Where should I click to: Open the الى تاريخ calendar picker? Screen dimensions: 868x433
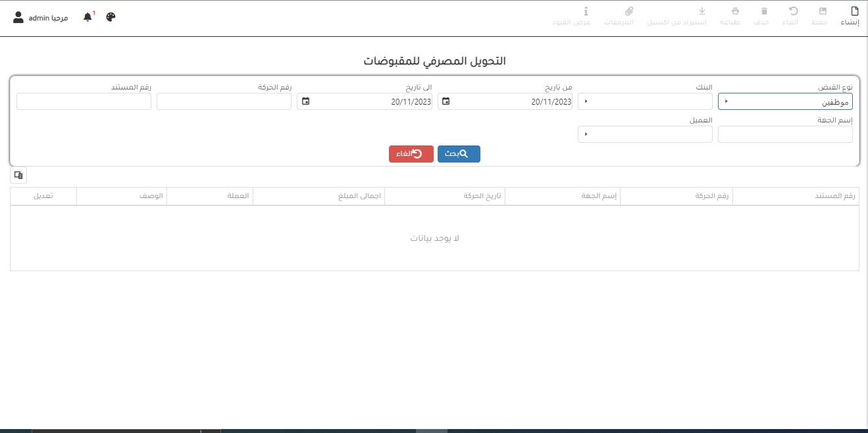[x=305, y=101]
